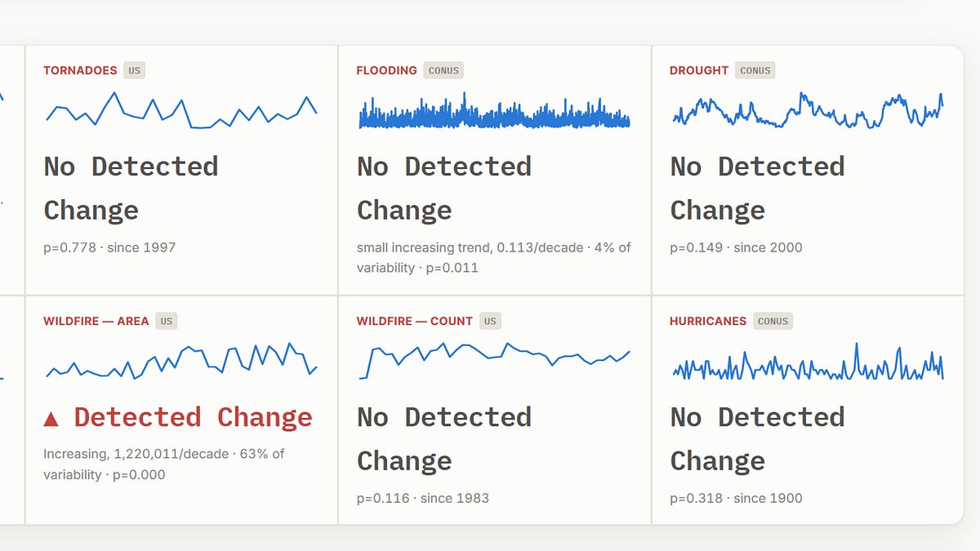Click the US badge beside Wildfire — Count
The height and width of the screenshot is (551, 980).
(490, 321)
